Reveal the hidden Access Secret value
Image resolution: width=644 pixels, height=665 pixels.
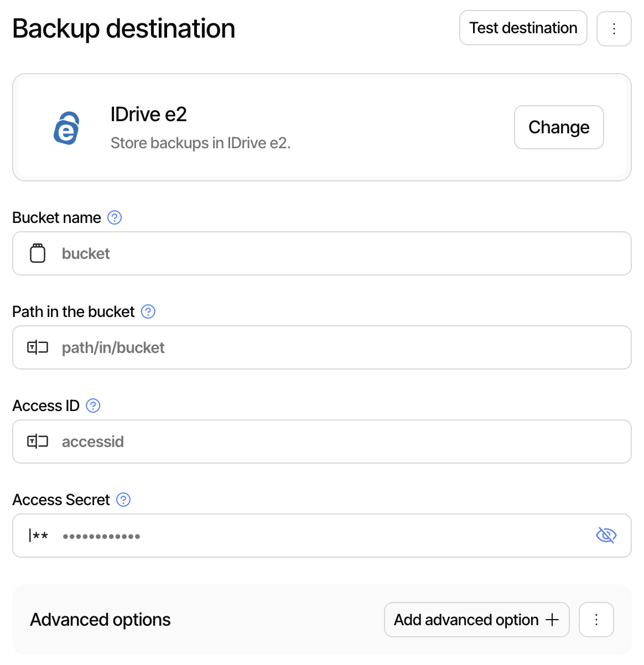click(x=606, y=536)
